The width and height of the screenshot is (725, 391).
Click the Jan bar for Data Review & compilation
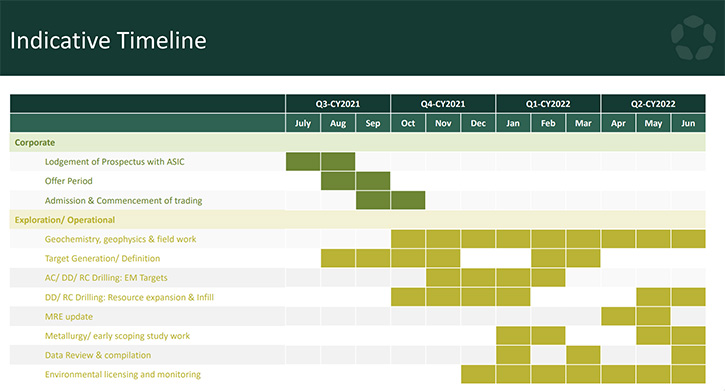[513, 355]
